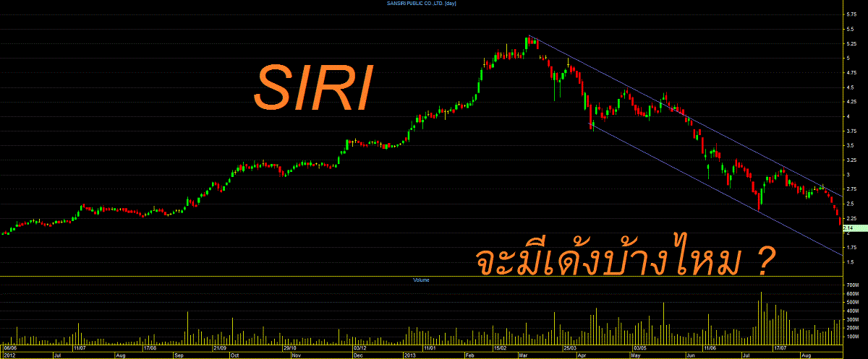Click the 5.75 price axis label

tap(851, 14)
